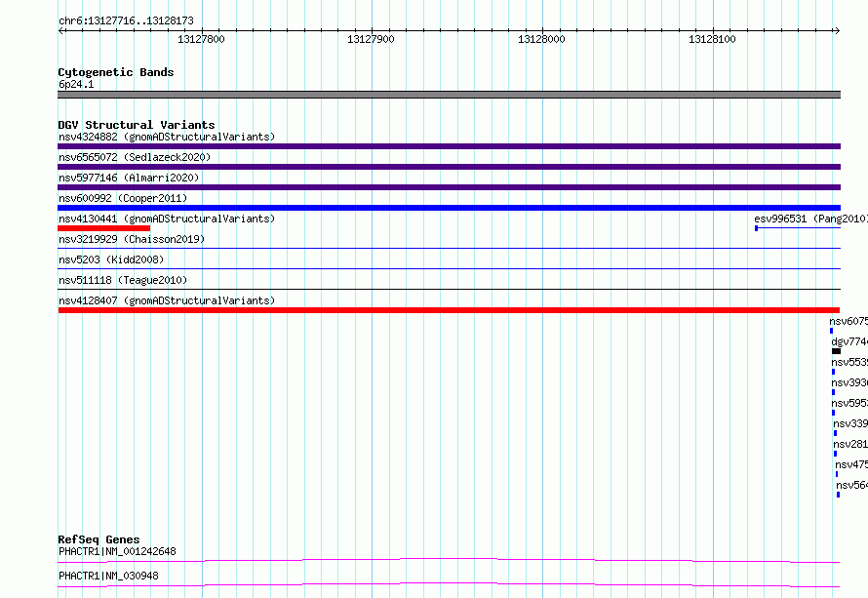Click the thin blue line under nsv3219929
Image resolution: width=868 pixels, height=598 pixels.
pyautogui.click(x=449, y=249)
